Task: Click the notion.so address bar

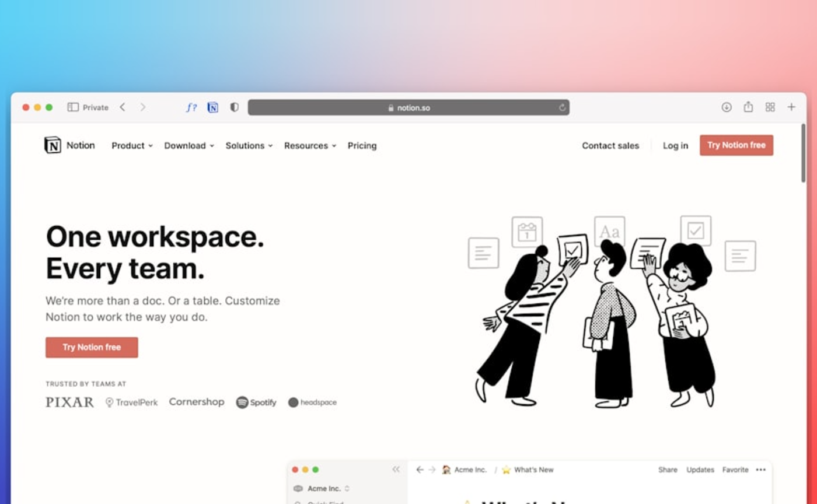Action: pos(408,107)
